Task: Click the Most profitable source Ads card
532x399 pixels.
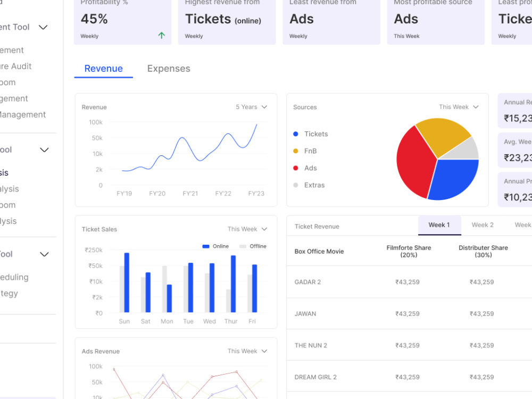Action: click(436, 21)
